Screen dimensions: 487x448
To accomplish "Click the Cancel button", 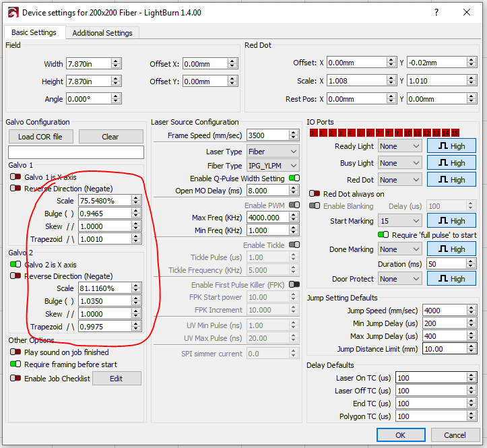I will coord(455,435).
